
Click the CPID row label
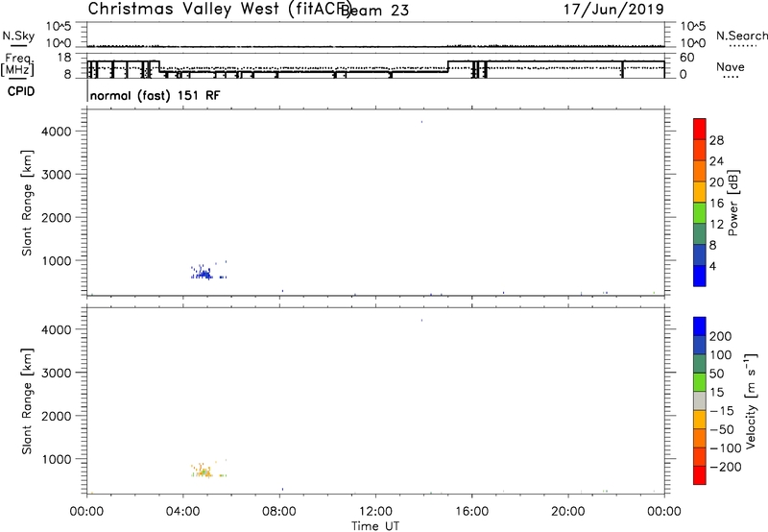coord(21,91)
